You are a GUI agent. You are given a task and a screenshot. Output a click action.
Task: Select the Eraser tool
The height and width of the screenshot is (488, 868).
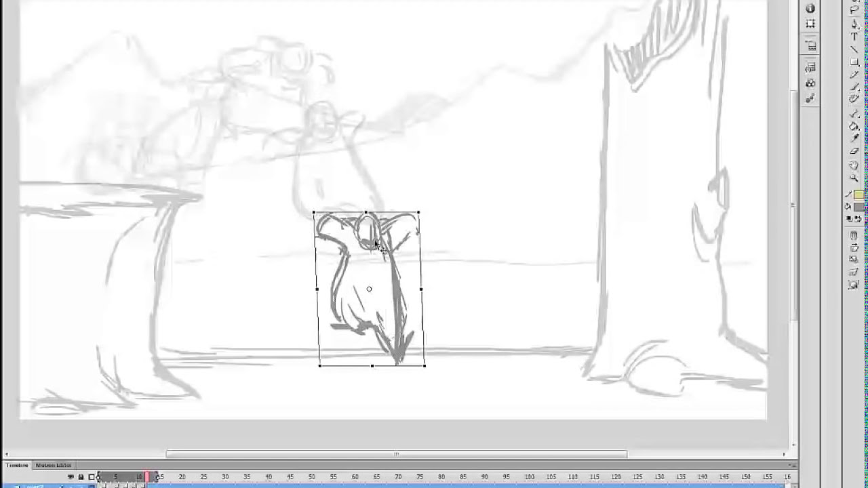click(x=854, y=151)
